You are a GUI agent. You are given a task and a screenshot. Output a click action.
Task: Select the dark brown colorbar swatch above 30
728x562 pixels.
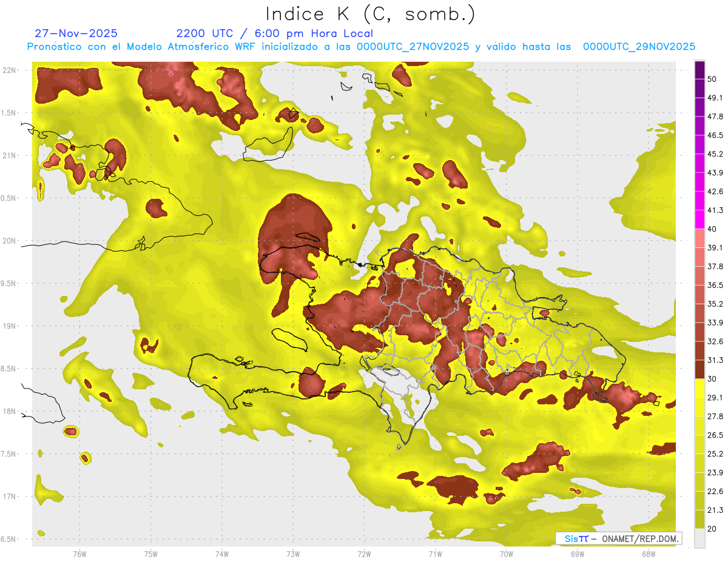click(x=699, y=369)
